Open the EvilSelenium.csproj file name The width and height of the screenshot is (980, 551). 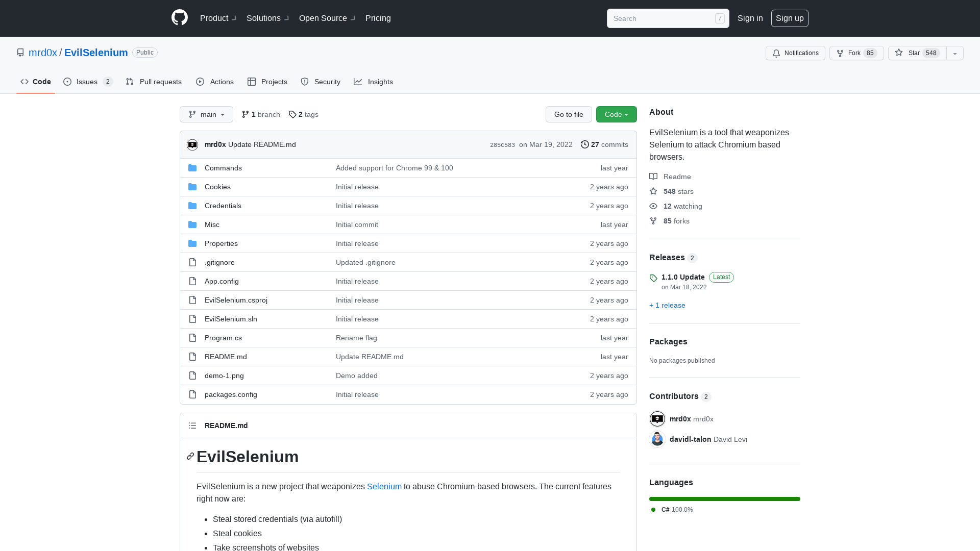[236, 300]
